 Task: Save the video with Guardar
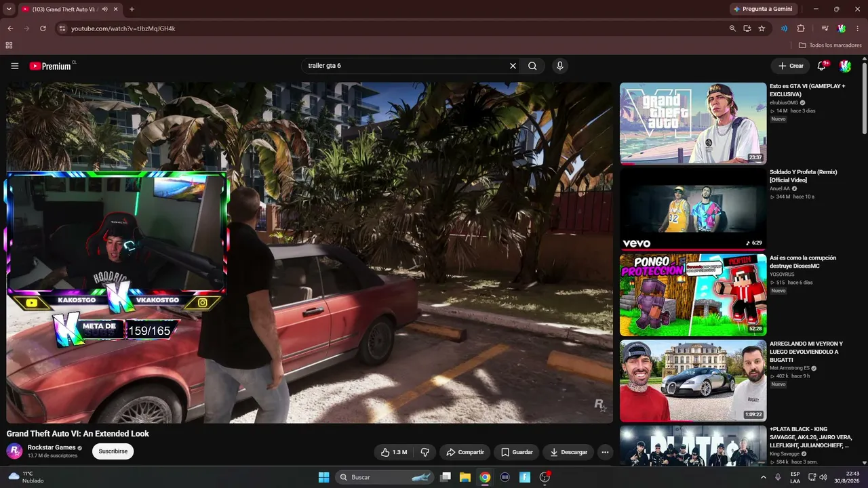[x=517, y=452]
